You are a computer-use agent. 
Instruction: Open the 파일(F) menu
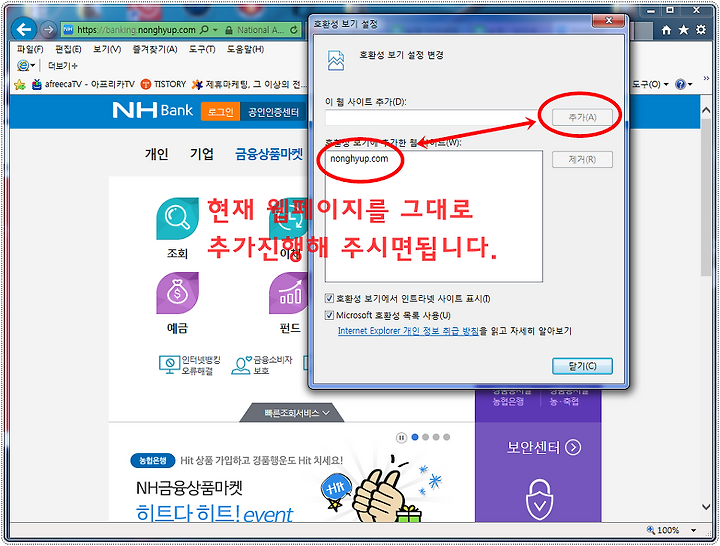[30, 49]
